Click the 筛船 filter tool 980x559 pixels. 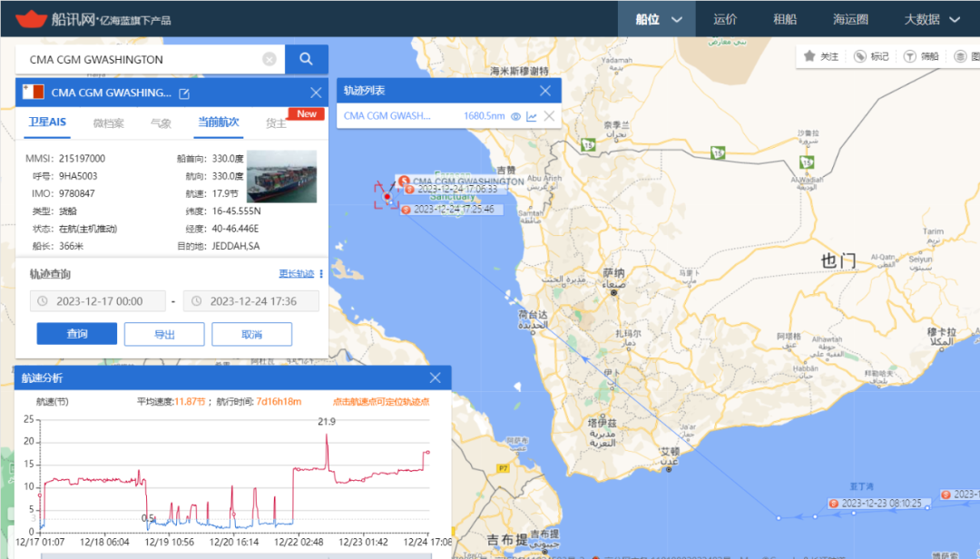pyautogui.click(x=921, y=56)
